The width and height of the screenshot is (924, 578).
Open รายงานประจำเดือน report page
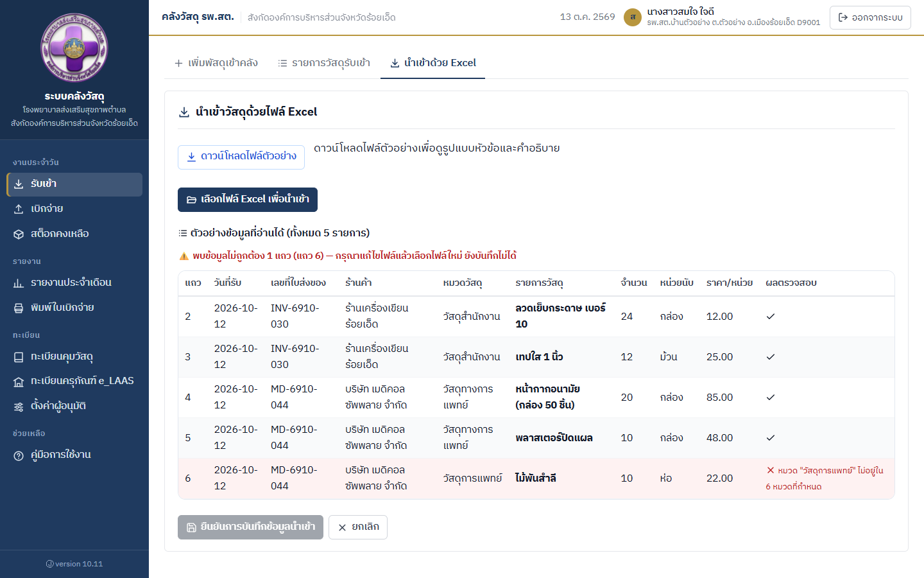tap(74, 283)
